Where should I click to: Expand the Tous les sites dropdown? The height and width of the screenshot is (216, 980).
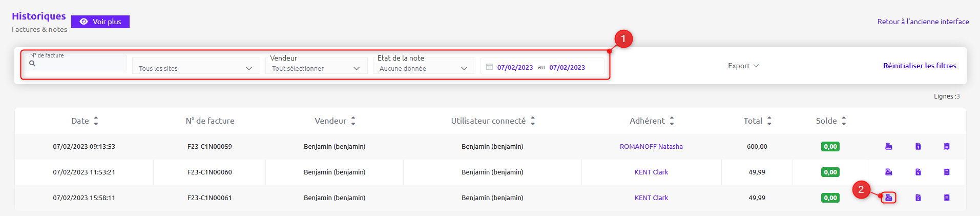(196, 68)
